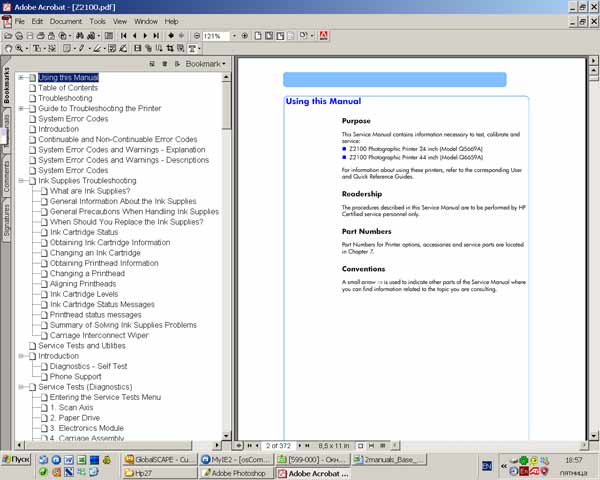Expand Guide to Troubleshooting the Printer
Viewport: 600px width, 480px height.
21,109
